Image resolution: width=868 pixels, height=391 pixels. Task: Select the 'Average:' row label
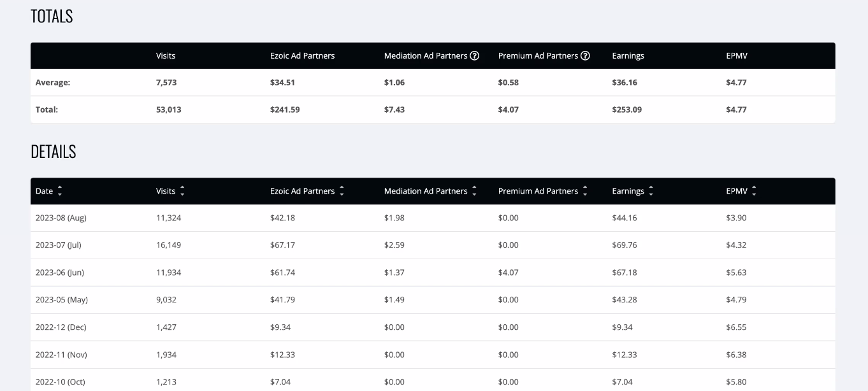53,83
